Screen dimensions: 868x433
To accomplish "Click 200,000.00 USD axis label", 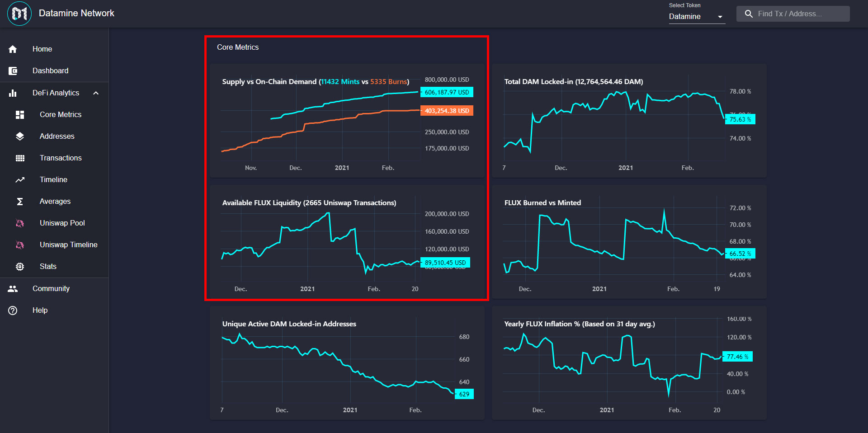I will (x=447, y=214).
